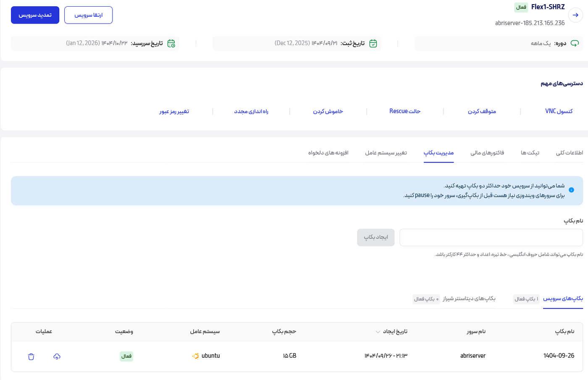The width and height of the screenshot is (588, 380).
Task: Open the کنسول VNC link
Action: click(x=559, y=111)
